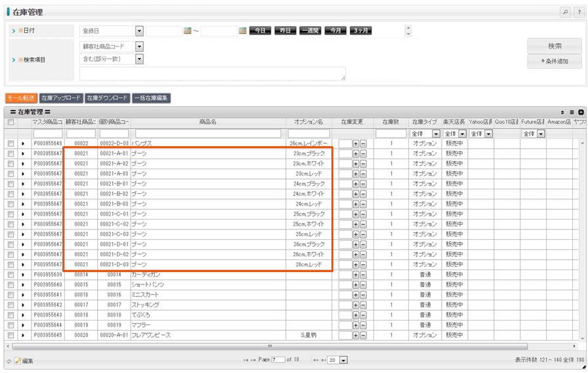The height and width of the screenshot is (373, 588).
Task: Open the end date calendar picker
Action: coord(242,31)
